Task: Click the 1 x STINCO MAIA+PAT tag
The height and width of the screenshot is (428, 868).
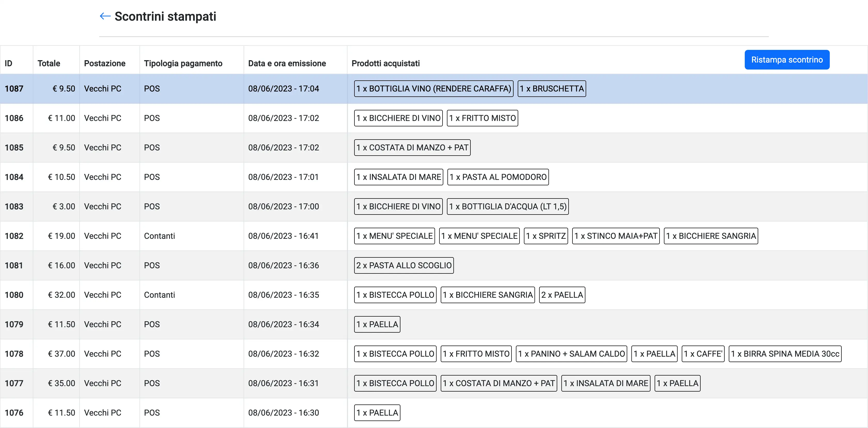Action: pos(615,236)
